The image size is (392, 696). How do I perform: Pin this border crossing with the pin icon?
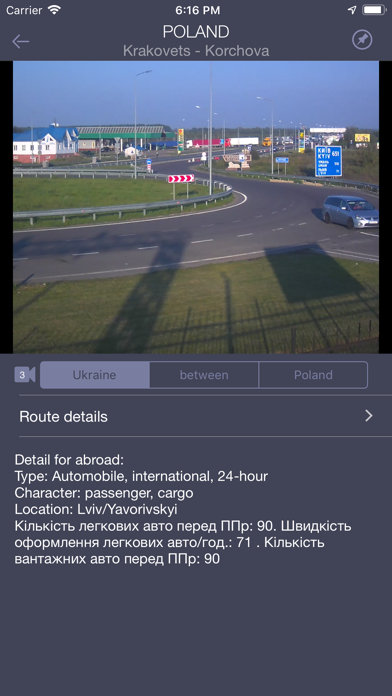[x=362, y=40]
